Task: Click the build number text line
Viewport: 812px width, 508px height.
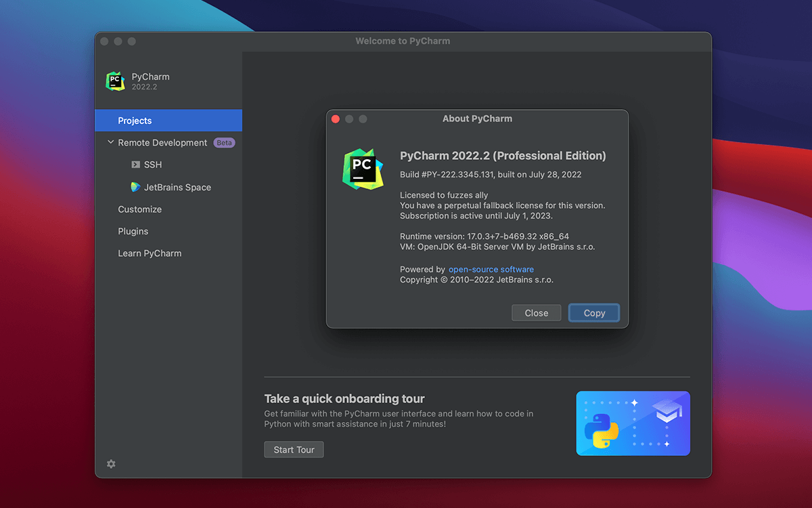Action: pyautogui.click(x=491, y=175)
